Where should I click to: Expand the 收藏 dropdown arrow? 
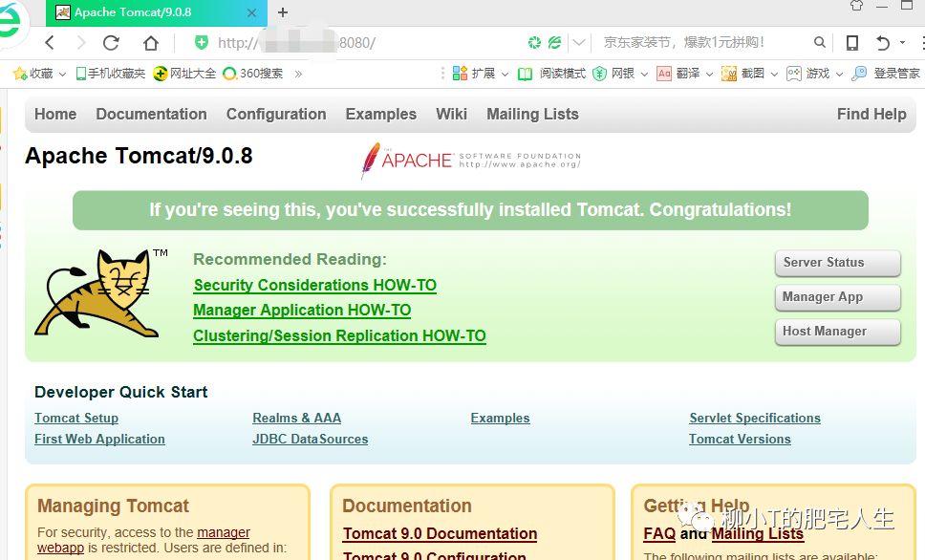[x=62, y=75]
